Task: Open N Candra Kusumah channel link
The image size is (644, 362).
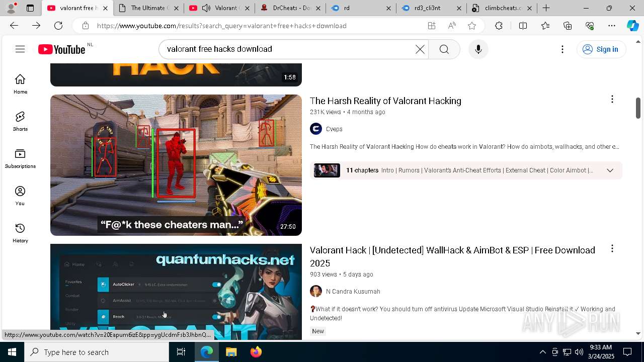Action: (x=353, y=292)
